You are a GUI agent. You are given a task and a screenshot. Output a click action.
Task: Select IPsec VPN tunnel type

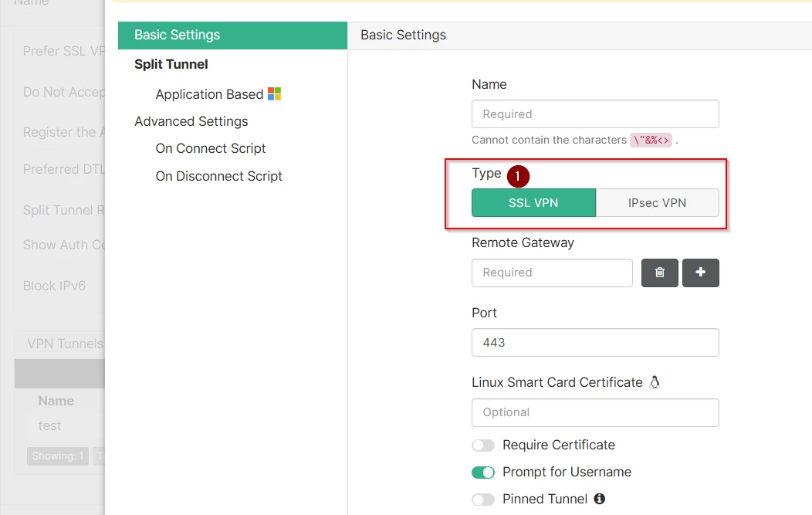[x=657, y=202]
